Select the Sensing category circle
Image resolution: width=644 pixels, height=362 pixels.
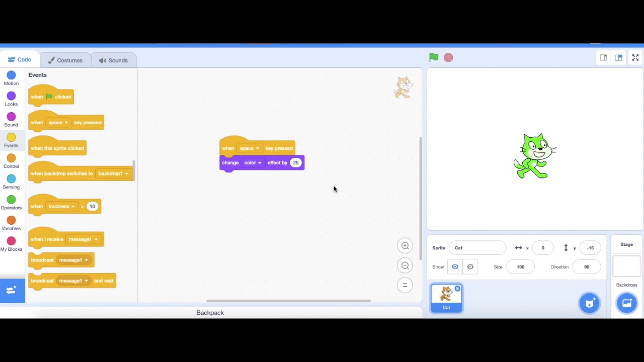[x=11, y=179]
